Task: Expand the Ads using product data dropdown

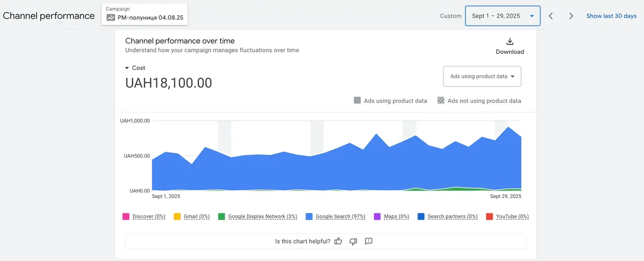Action: point(482,76)
